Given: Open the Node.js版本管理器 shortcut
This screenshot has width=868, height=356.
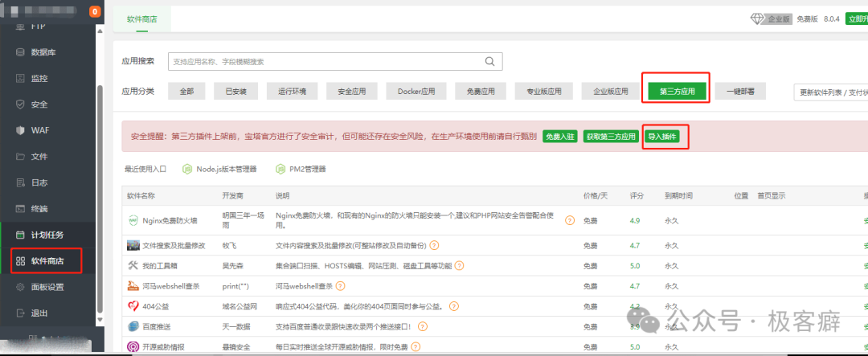Looking at the screenshot, I should tap(219, 170).
